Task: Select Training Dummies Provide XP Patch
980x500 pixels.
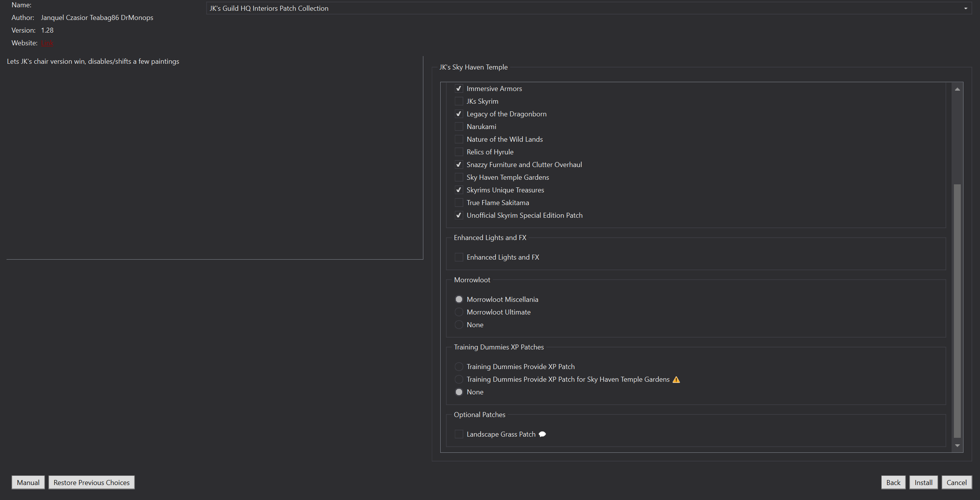Action: (x=459, y=367)
